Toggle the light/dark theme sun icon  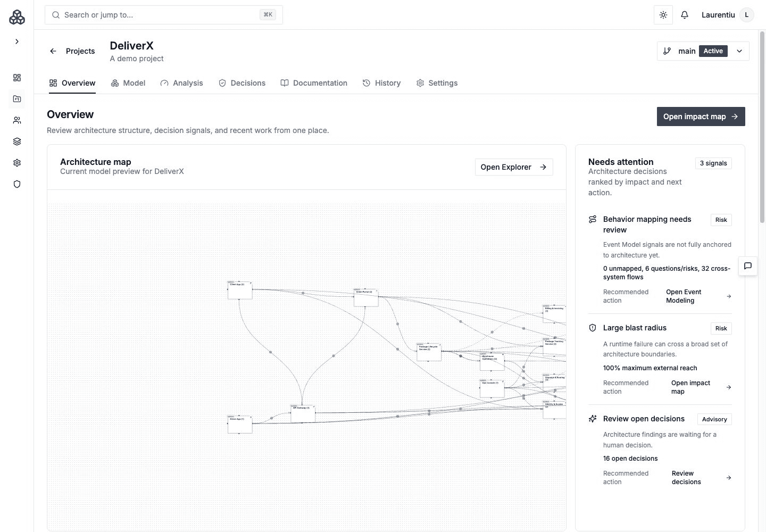click(x=663, y=15)
